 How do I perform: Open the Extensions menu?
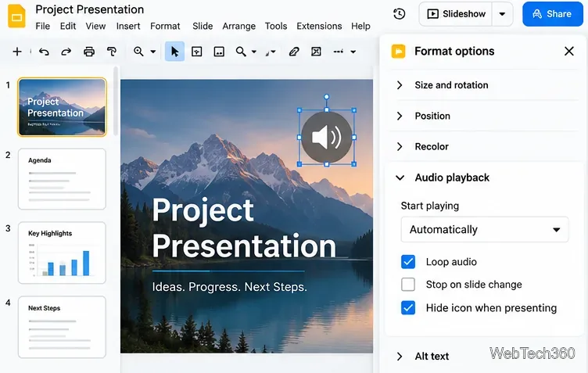[x=319, y=27]
